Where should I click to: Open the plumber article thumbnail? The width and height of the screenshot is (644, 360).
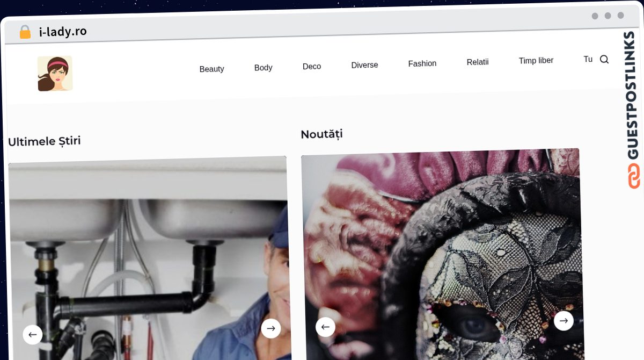point(149,258)
